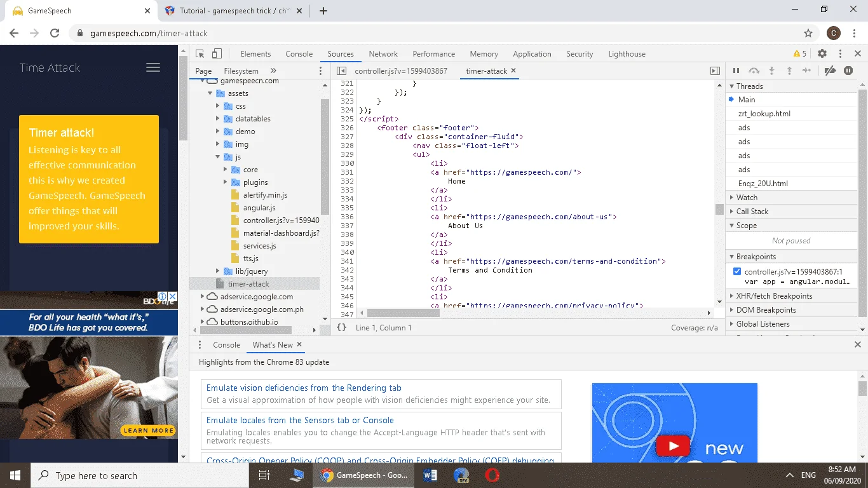This screenshot has width=868, height=488.
Task: Pause script execution button
Action: point(736,71)
